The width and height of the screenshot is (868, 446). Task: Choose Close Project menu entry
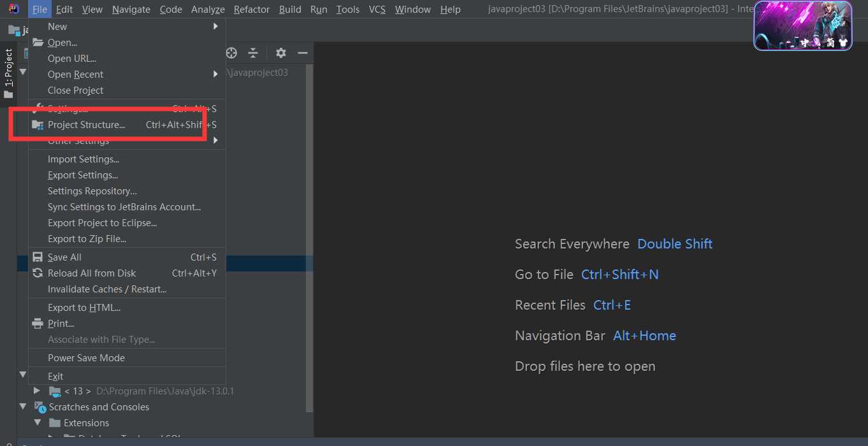coord(127,90)
